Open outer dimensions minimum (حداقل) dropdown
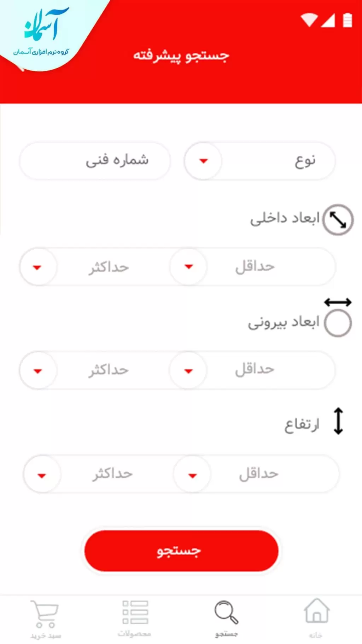Image resolution: width=362 pixels, height=644 pixels. [189, 371]
